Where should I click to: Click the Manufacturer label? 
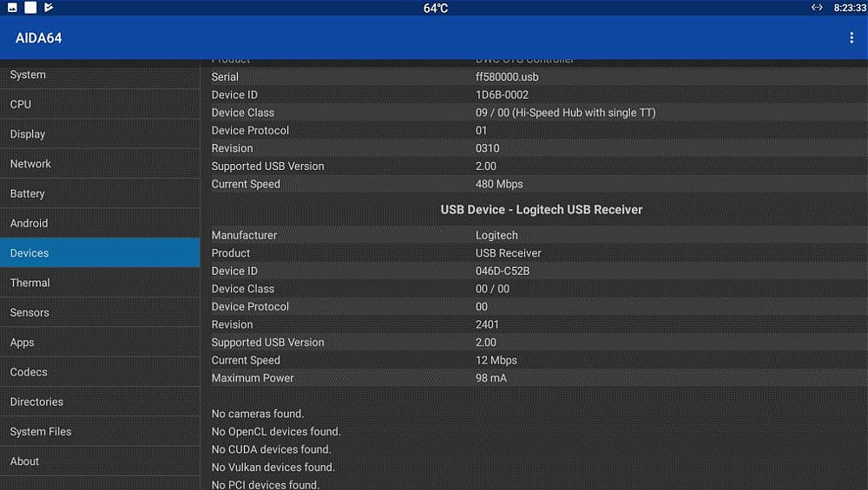coord(244,235)
